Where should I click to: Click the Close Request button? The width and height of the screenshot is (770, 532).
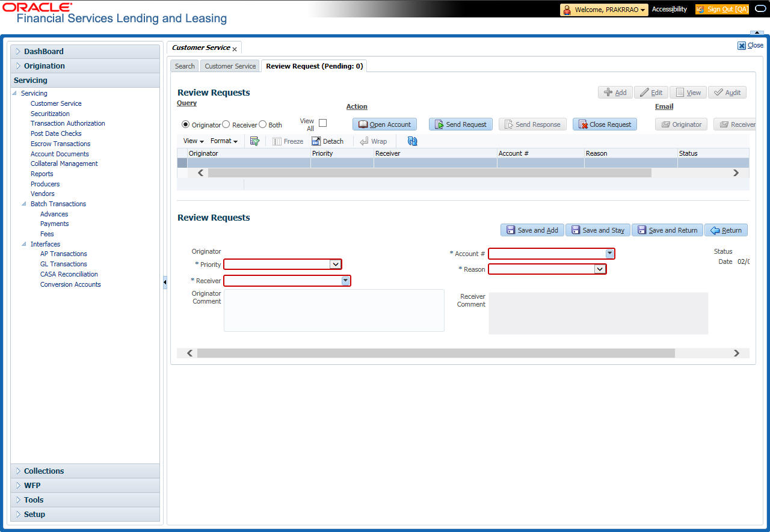click(605, 124)
